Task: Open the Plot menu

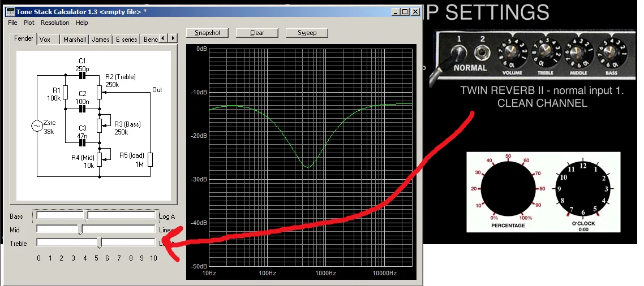Action: (29, 23)
